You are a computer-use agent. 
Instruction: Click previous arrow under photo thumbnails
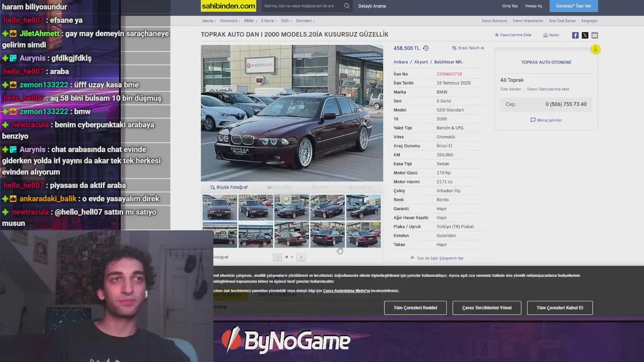pyautogui.click(x=277, y=257)
